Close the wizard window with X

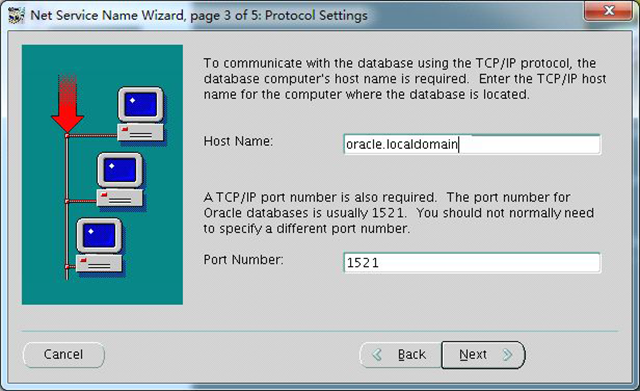609,10
